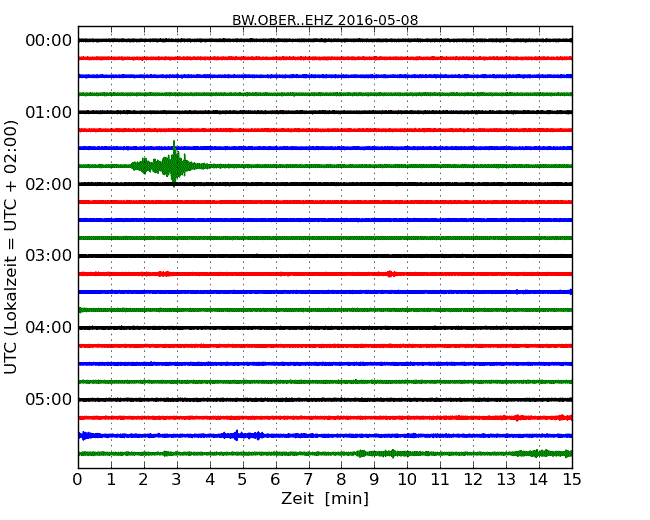Click x-axis tick label 11
This screenshot has width=650, height=520.
pyautogui.click(x=440, y=480)
